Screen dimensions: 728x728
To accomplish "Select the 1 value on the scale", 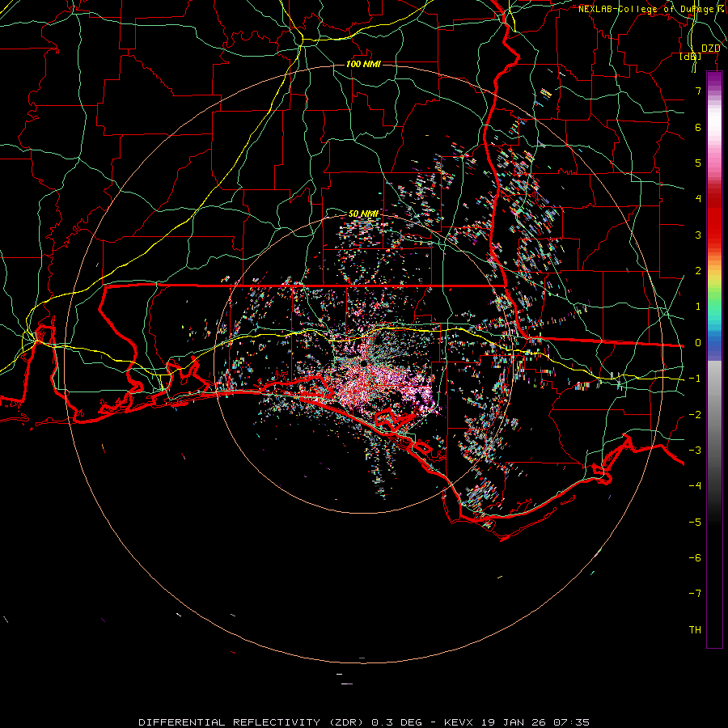I will pyautogui.click(x=698, y=306).
